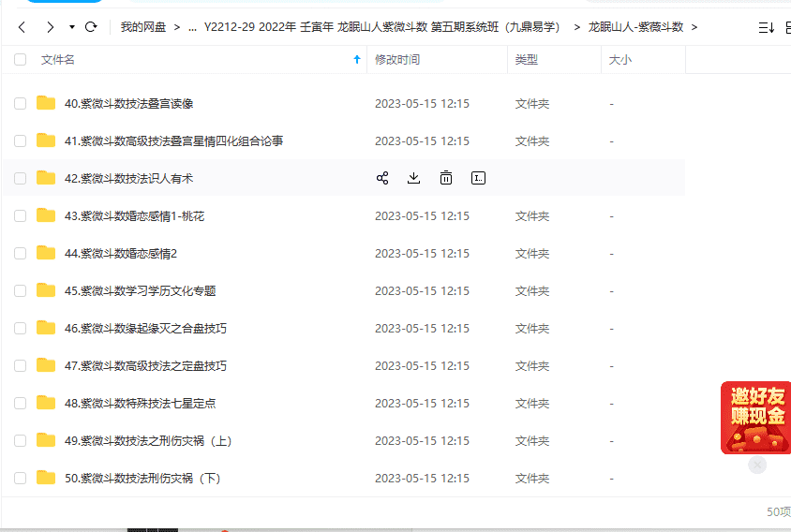Screen dimensions: 791x532
Task: Click the rename icon on folder 42 row
Action: click(x=478, y=178)
